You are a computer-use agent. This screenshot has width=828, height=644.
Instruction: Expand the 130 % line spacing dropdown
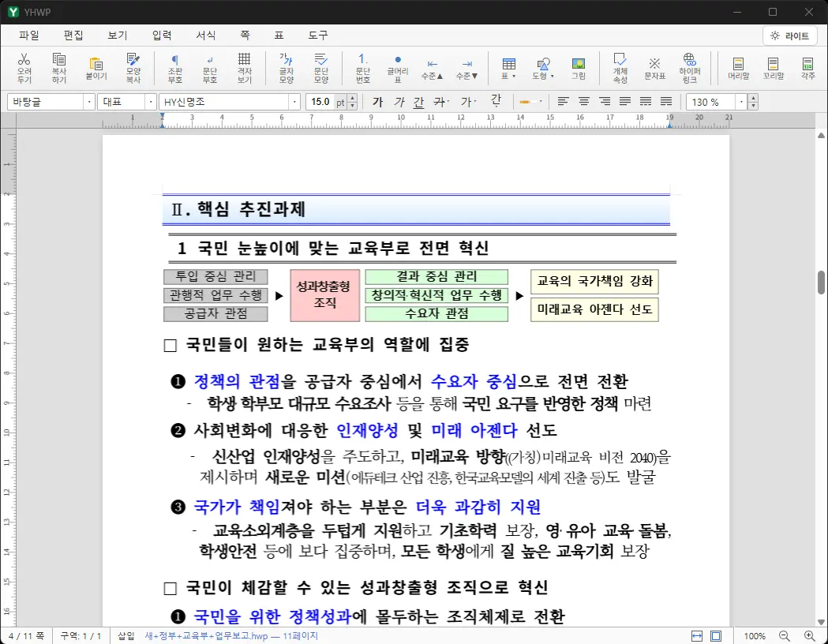[x=741, y=102]
